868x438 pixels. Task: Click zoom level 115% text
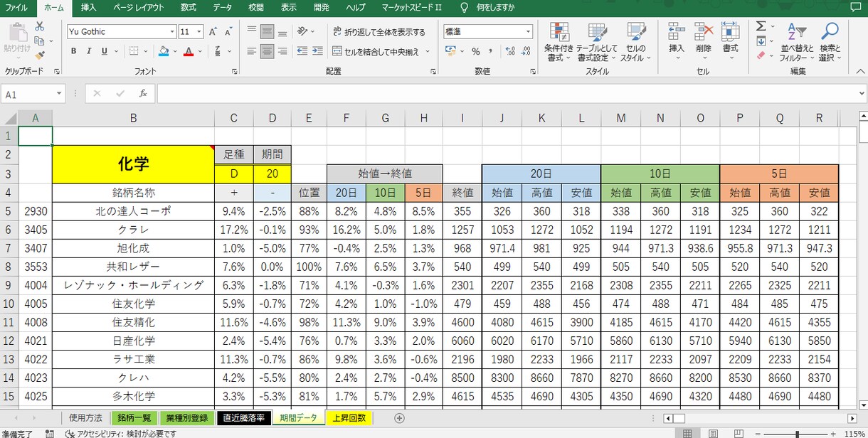(854, 433)
